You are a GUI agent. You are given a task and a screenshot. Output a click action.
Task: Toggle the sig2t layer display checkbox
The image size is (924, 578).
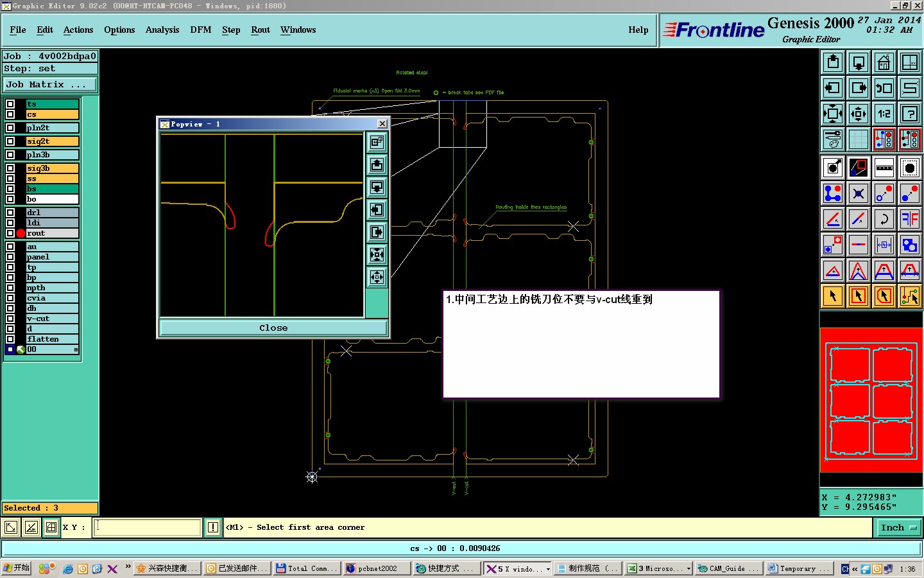10,141
